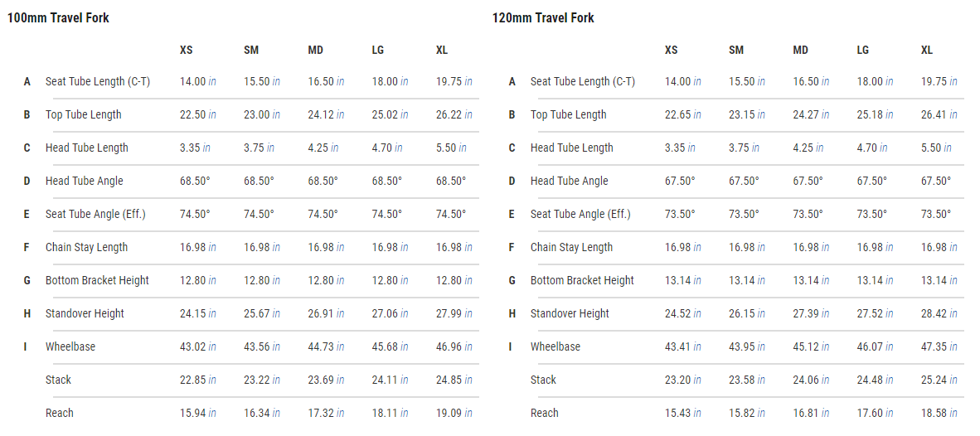Select the 47.35 in Wheelbase value
The width and height of the screenshot is (980, 436).
click(x=939, y=346)
